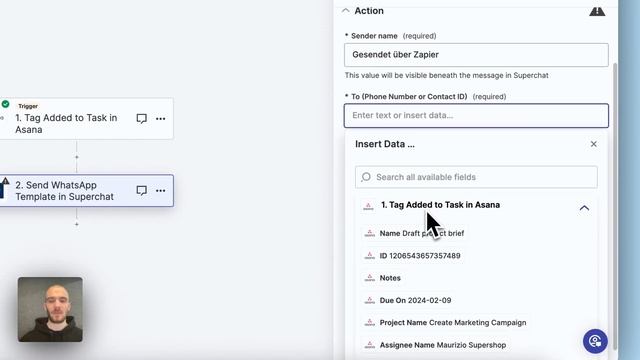Click the 'Trigger' label badge
640x360 pixels.
coord(28,106)
